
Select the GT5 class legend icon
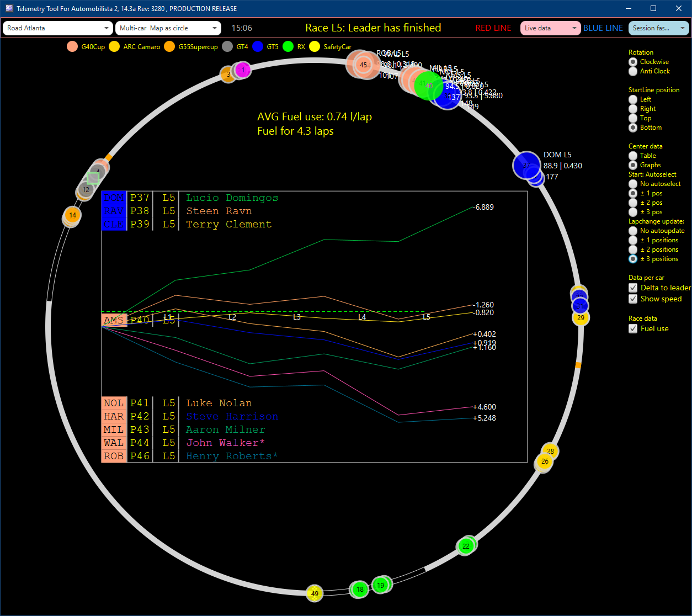(x=258, y=46)
